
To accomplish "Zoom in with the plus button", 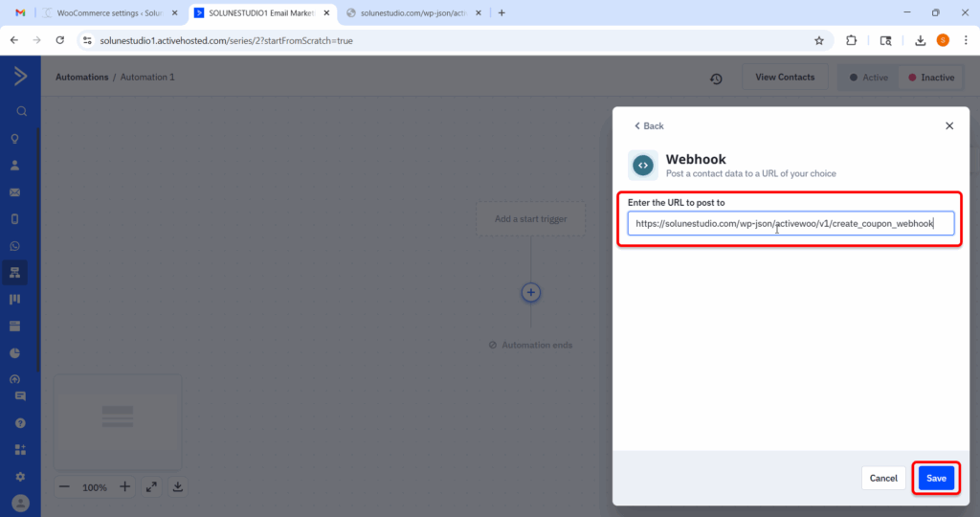I will pyautogui.click(x=125, y=487).
